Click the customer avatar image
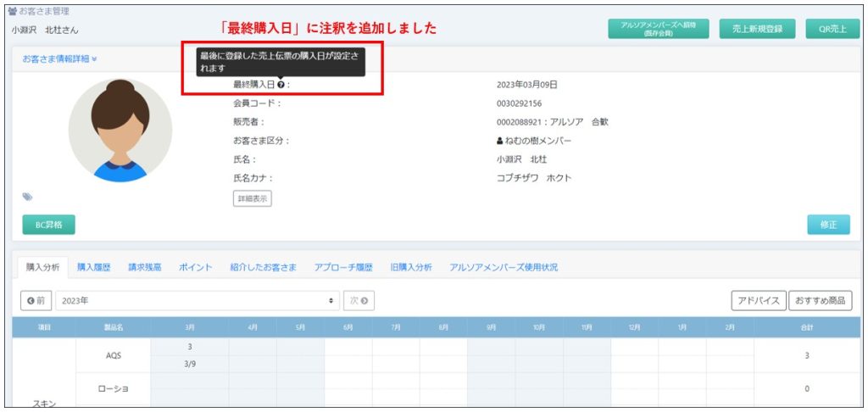This screenshot has height=412, width=868. pyautogui.click(x=120, y=131)
